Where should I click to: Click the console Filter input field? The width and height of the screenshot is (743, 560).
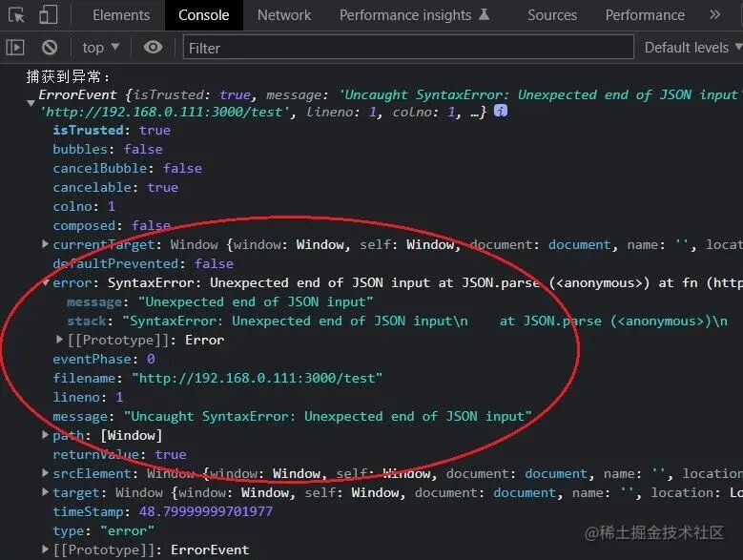click(408, 48)
